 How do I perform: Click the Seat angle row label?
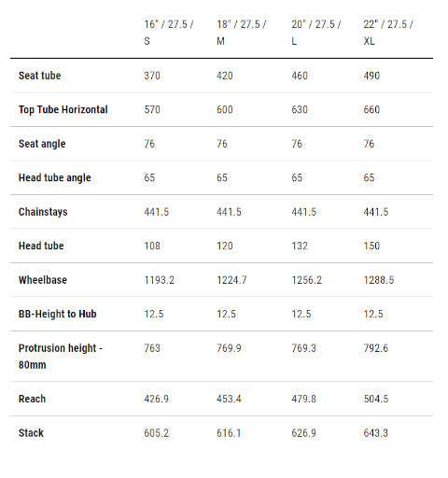coord(42,144)
